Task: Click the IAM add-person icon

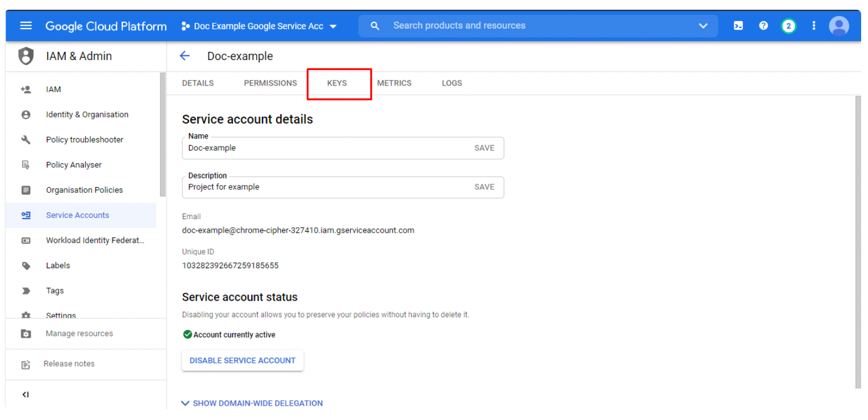Action: (x=26, y=89)
